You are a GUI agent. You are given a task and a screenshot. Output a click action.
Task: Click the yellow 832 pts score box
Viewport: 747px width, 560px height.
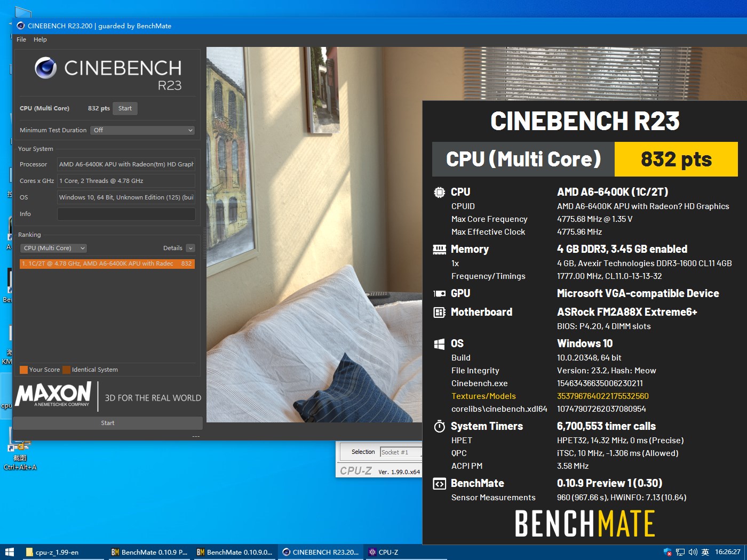tap(676, 159)
